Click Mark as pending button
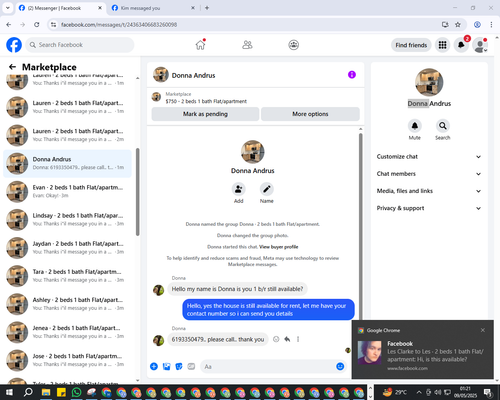 tap(205, 114)
